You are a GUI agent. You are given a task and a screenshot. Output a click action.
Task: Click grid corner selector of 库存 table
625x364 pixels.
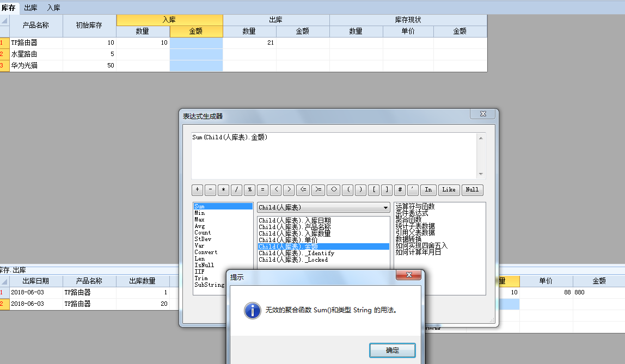(4, 20)
